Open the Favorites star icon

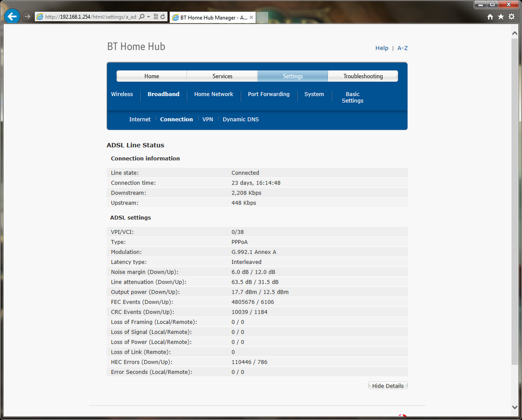[x=501, y=17]
